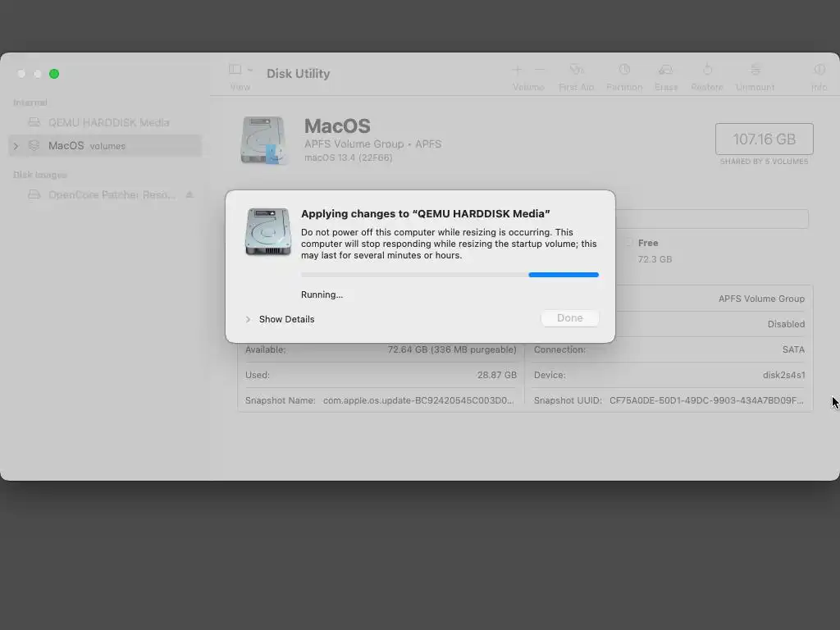This screenshot has height=630, width=840.
Task: Open the View dropdown chevron
Action: coord(250,70)
